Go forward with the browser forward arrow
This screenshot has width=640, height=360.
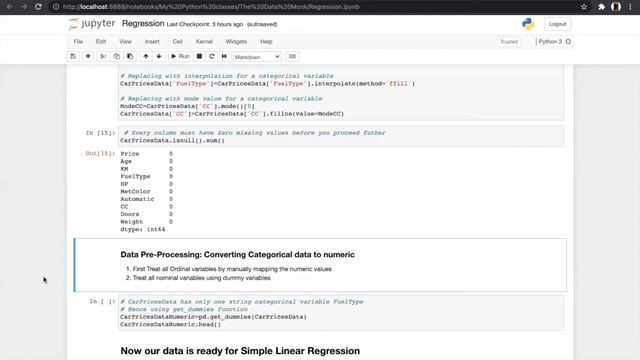coord(24,7)
